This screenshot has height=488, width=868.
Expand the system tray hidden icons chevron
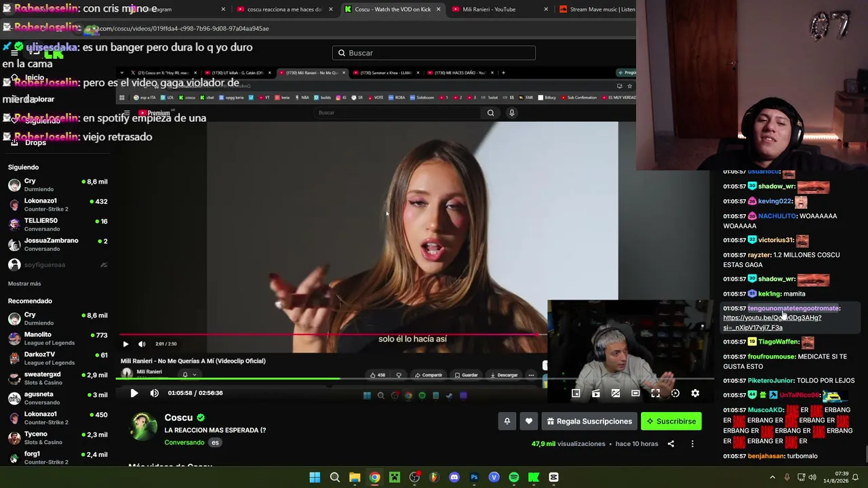(x=772, y=478)
